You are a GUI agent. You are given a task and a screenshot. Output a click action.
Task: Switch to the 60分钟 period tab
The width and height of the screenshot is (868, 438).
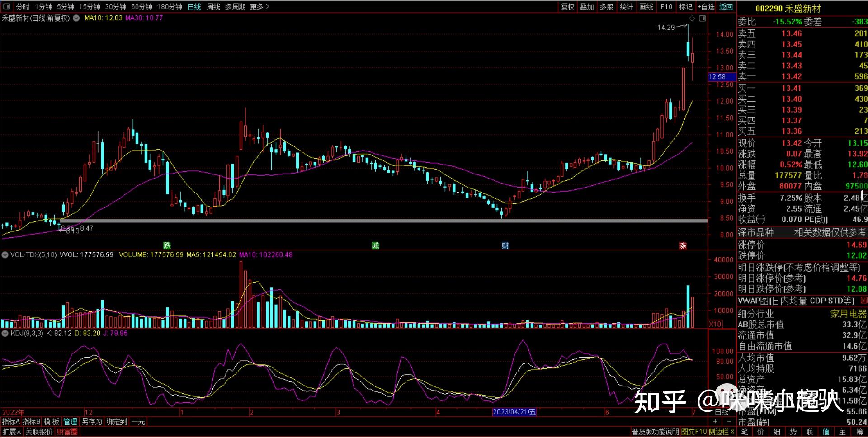click(142, 7)
